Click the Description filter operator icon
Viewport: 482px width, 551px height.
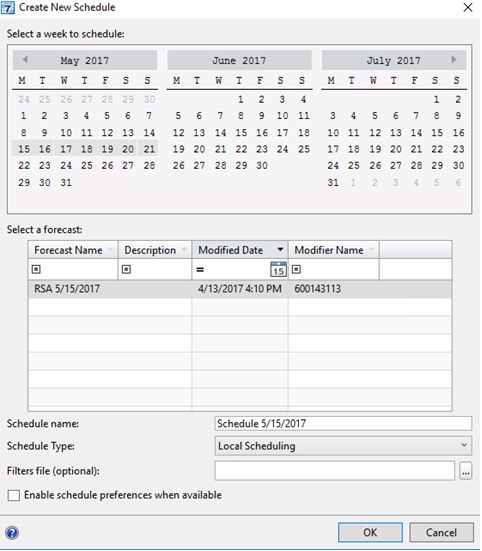point(126,270)
